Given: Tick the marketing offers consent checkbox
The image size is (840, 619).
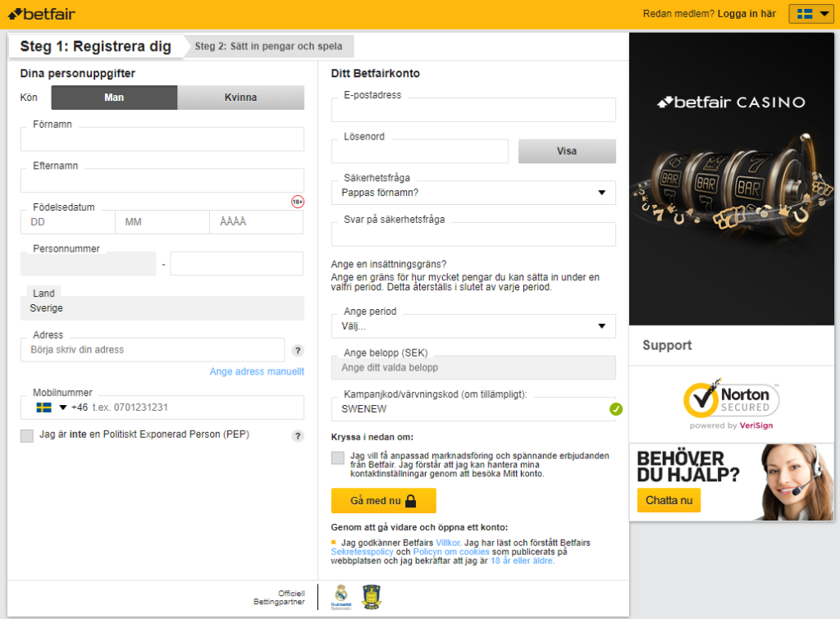Looking at the screenshot, I should point(337,457).
